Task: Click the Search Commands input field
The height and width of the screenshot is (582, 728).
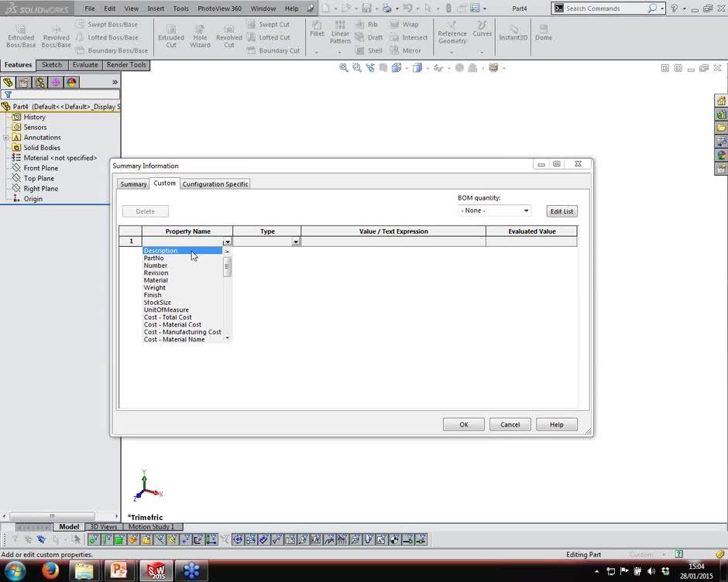Action: (x=604, y=9)
